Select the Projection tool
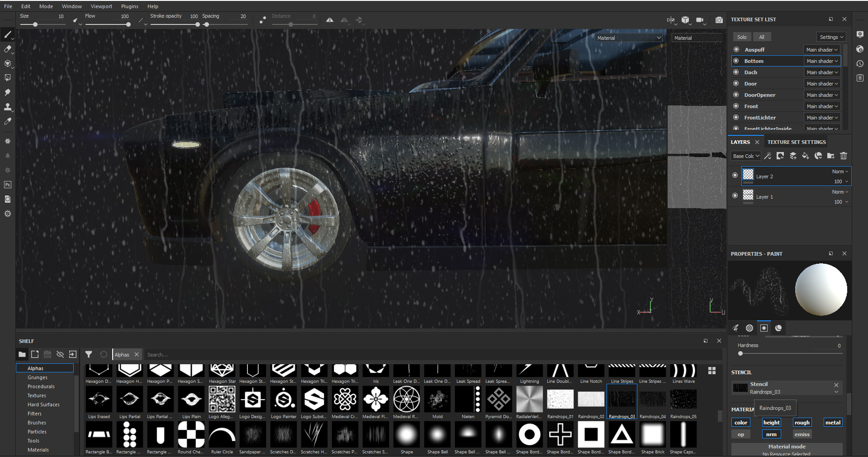Viewport: 868px width, 457px height. [8, 63]
